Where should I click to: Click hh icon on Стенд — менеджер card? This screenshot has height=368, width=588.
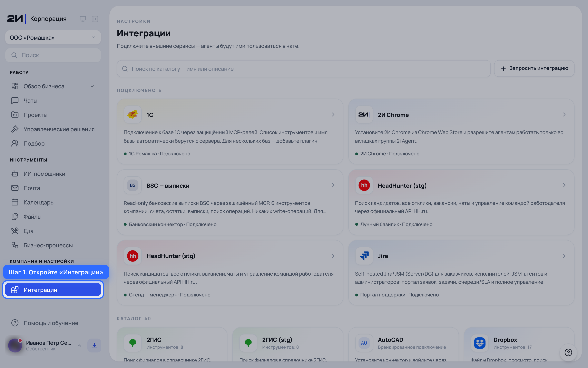[133, 256]
